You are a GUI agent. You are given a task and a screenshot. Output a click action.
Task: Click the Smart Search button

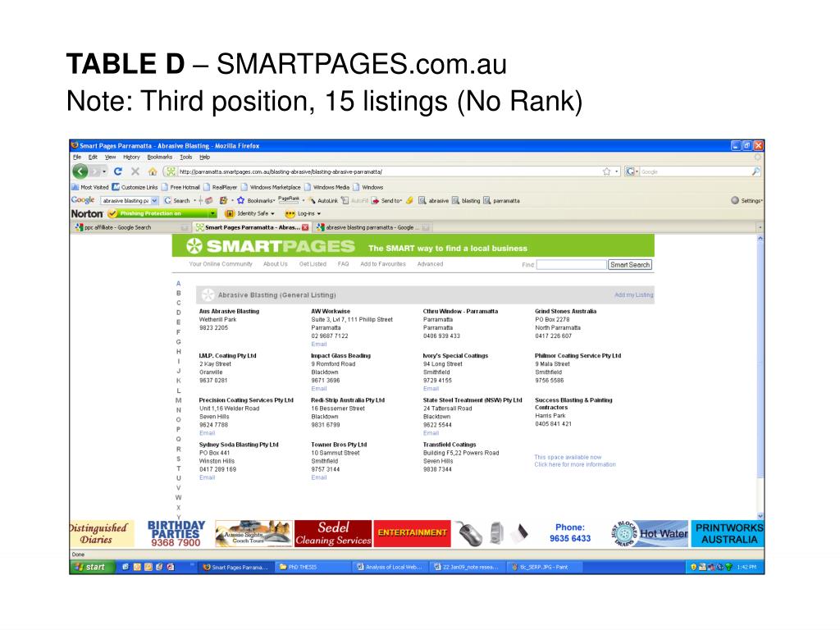pos(630,265)
